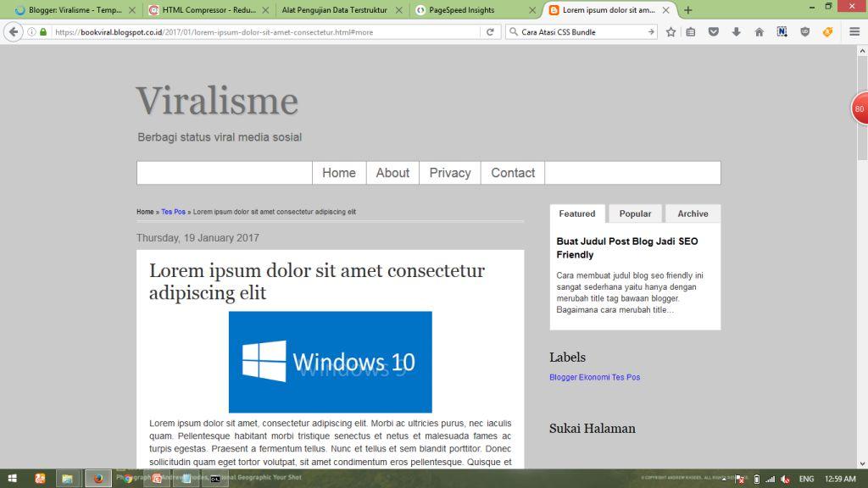Click the Viralisme blog title

pyautogui.click(x=217, y=101)
